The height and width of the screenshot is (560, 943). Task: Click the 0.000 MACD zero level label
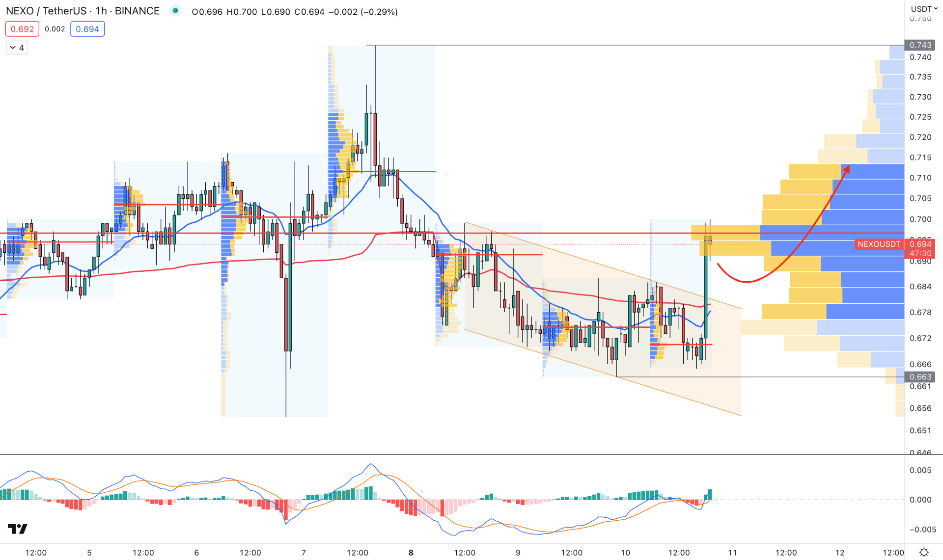tap(920, 500)
